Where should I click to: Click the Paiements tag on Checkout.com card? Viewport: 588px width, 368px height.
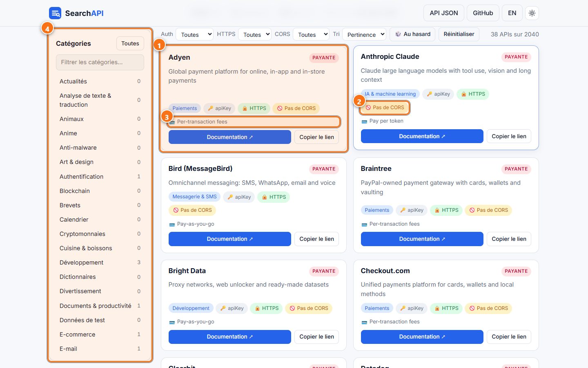(x=377, y=308)
